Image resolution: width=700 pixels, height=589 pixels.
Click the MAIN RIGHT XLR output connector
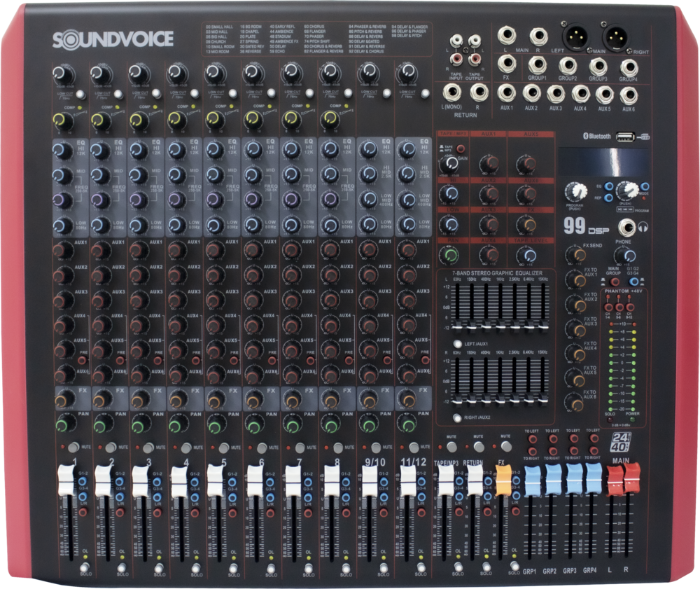coord(615,36)
